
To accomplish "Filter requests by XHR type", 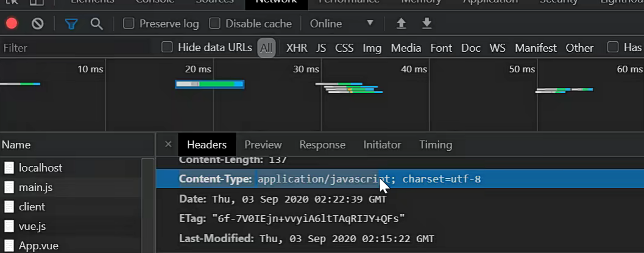I will pyautogui.click(x=297, y=47).
